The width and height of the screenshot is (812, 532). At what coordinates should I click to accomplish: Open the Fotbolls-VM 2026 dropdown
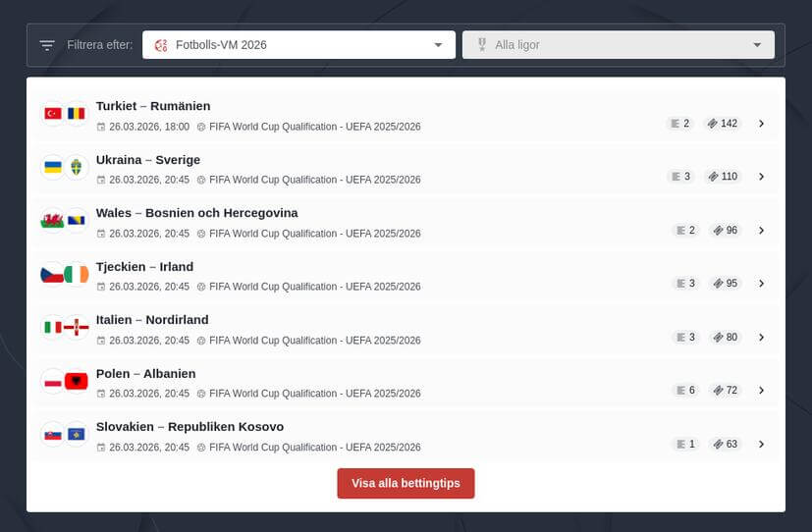(x=298, y=45)
